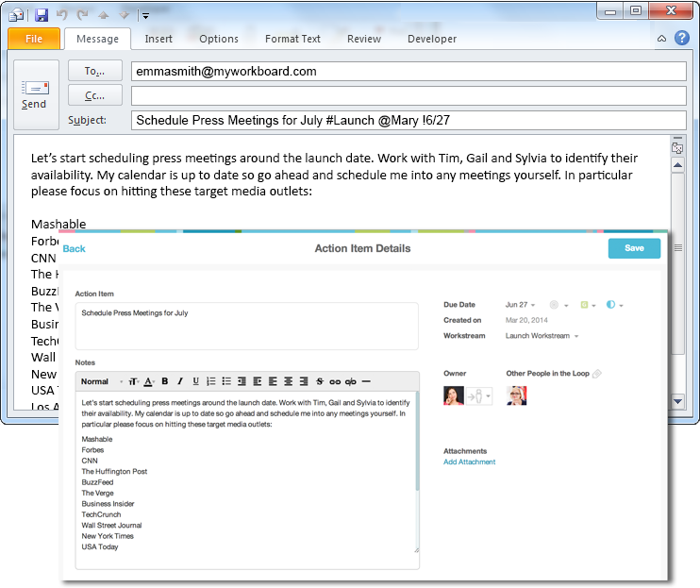
Task: Open the reassign owner dropdown
Action: click(x=479, y=396)
